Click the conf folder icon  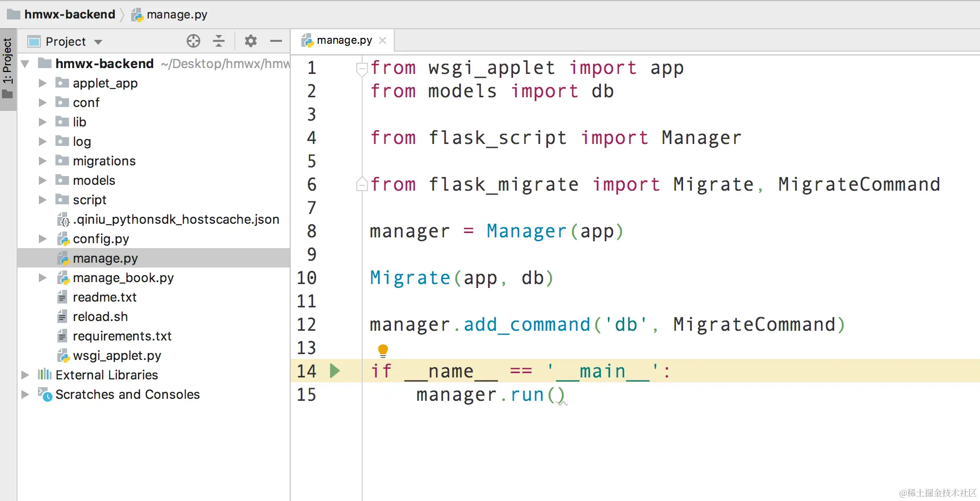click(x=62, y=103)
